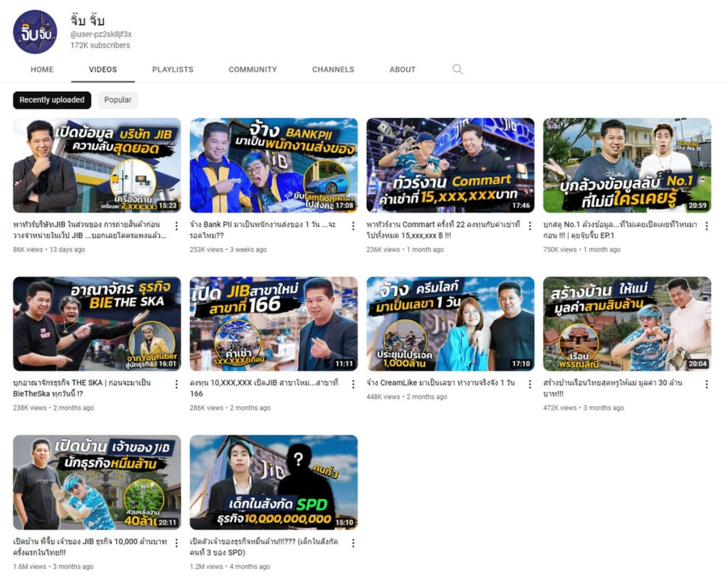Play the 20:59 No.1 secret info thumbnail
The image size is (728, 581).
point(627,165)
